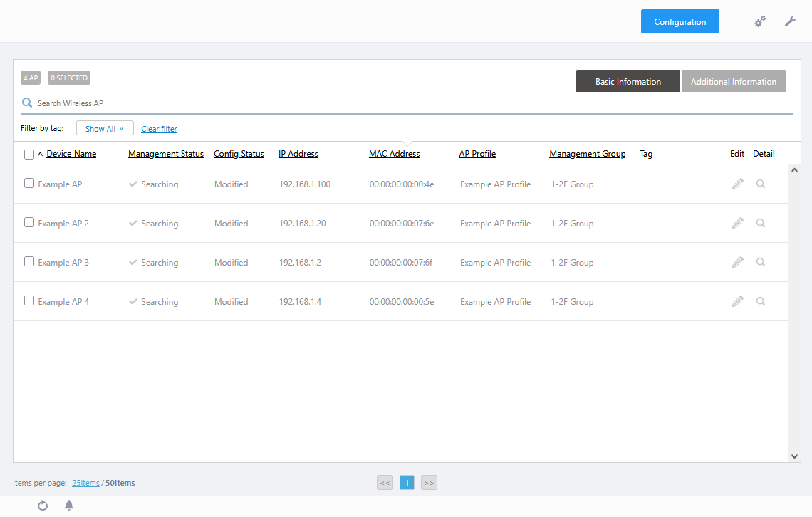Screen dimensions: 812x517
Task: Open the wrench tools icon
Action: coord(790,22)
